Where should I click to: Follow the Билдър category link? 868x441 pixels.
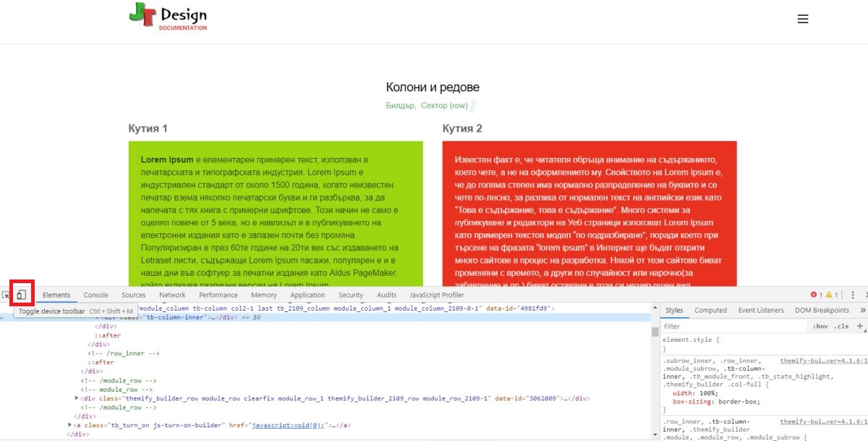pos(400,106)
